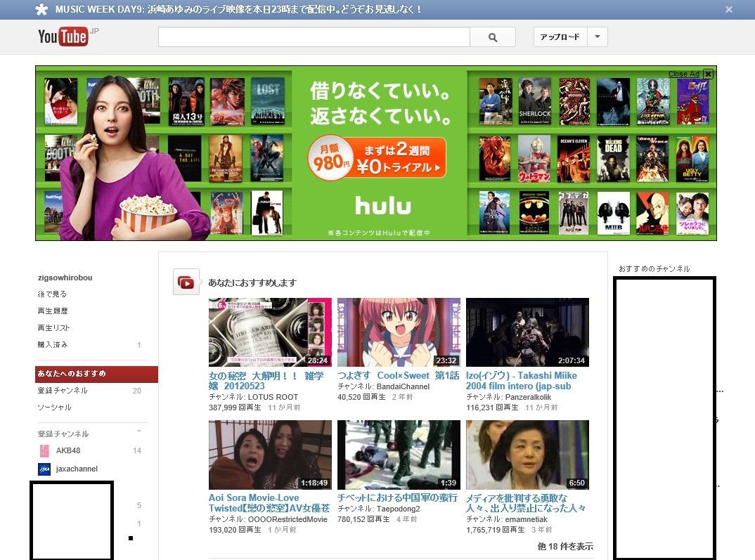Click the SHERLOCK poster in Hulu ad
The width and height of the screenshot is (755, 560).
(535, 101)
